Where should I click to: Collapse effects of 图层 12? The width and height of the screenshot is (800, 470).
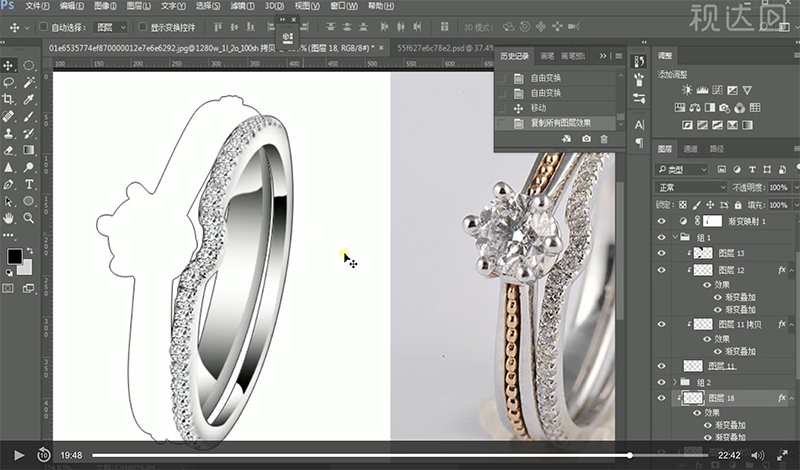click(x=792, y=270)
